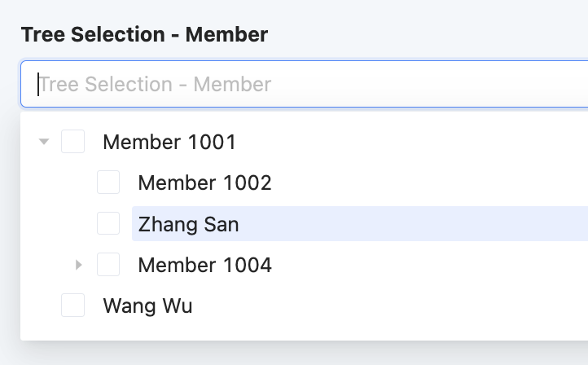Click the bold Tree Selection - Member heading
The height and width of the screenshot is (365, 588).
coord(144,34)
